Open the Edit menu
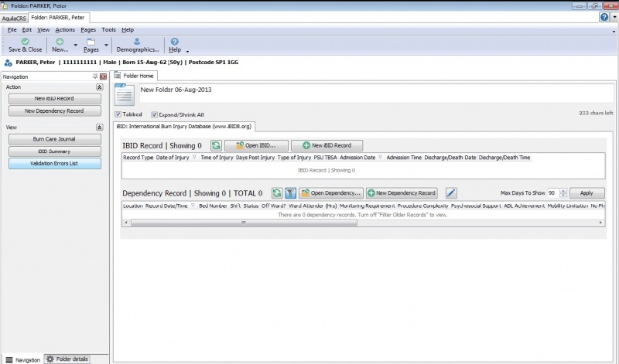This screenshot has height=364, width=619. tap(27, 29)
